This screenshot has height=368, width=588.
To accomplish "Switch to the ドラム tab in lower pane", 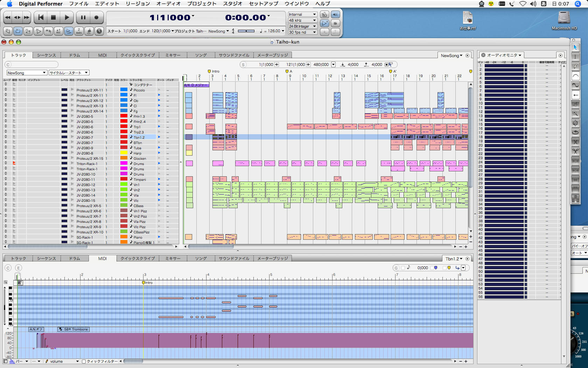I will click(75, 258).
